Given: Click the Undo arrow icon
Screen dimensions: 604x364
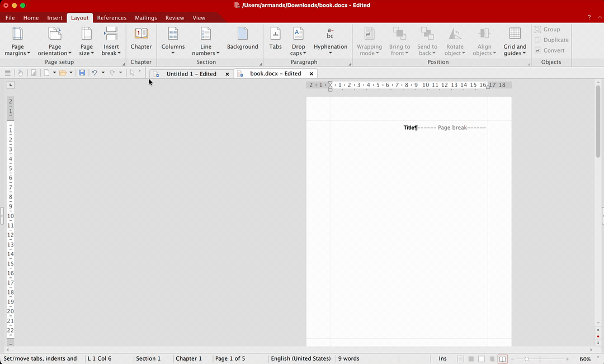Looking at the screenshot, I should coord(95,73).
